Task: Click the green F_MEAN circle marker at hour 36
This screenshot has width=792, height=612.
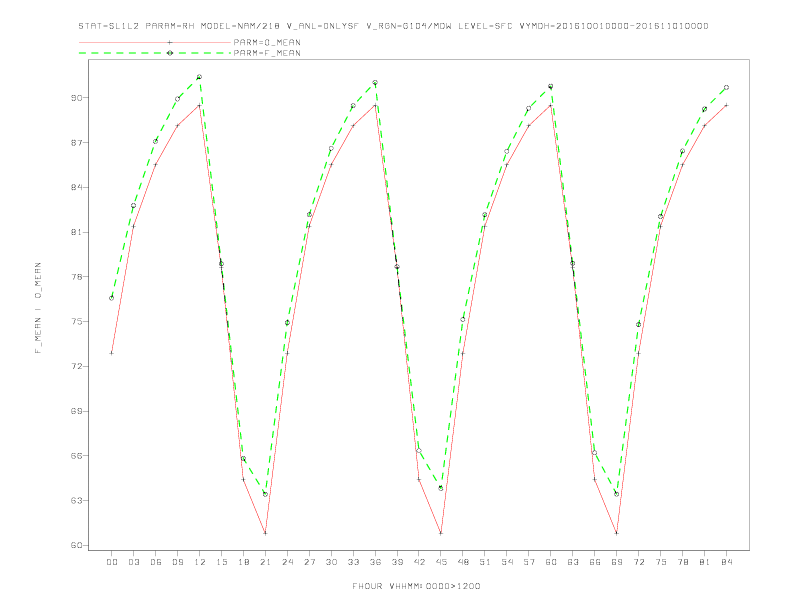Action: tap(375, 82)
